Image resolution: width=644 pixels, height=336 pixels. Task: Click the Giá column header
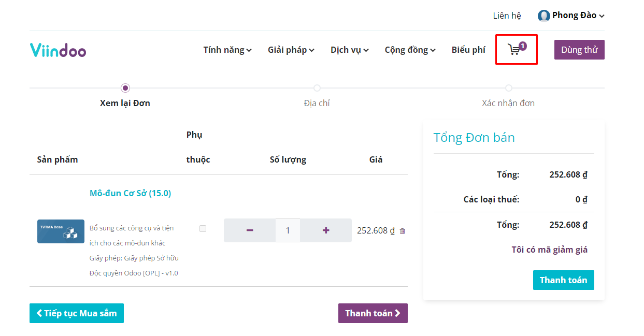[x=376, y=159]
